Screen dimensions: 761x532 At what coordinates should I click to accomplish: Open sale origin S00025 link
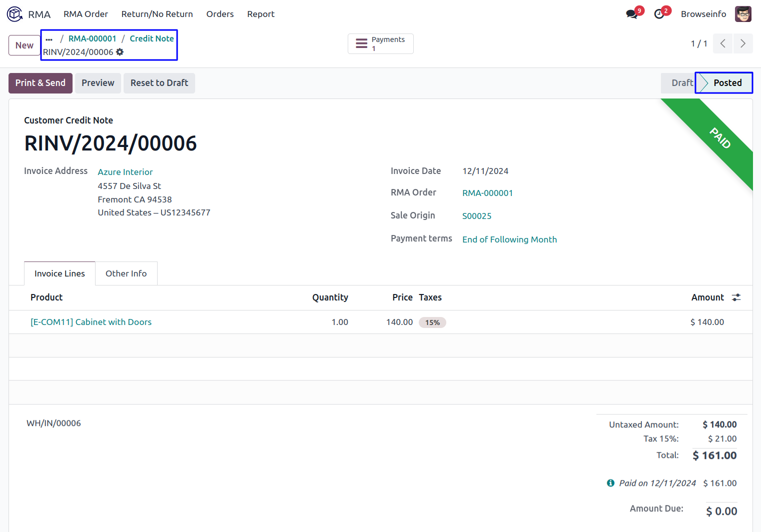pyautogui.click(x=477, y=216)
